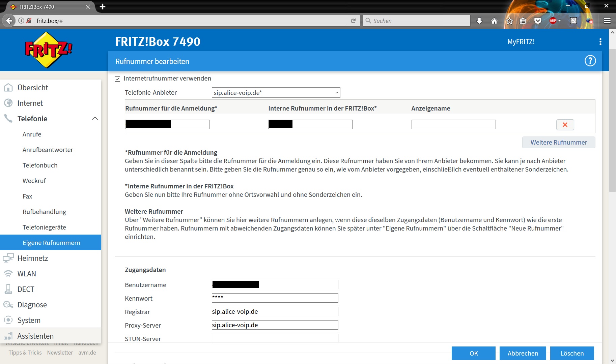Open Telefonbuch menu item
The width and height of the screenshot is (616, 364).
[40, 165]
